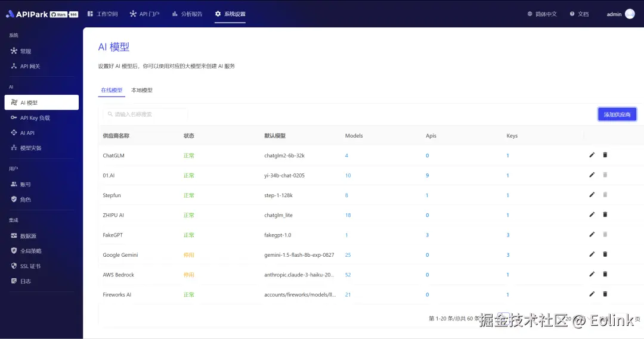This screenshot has width=644, height=339.
Task: Switch to 在线模型 tab
Action: [x=112, y=91]
